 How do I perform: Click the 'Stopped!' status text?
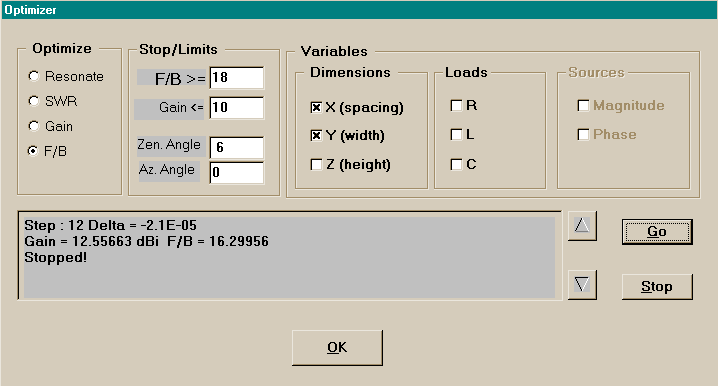coord(55,257)
